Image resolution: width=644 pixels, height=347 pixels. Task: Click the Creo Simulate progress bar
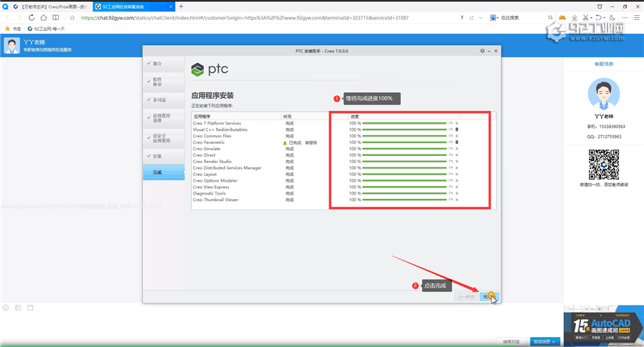[x=404, y=149]
